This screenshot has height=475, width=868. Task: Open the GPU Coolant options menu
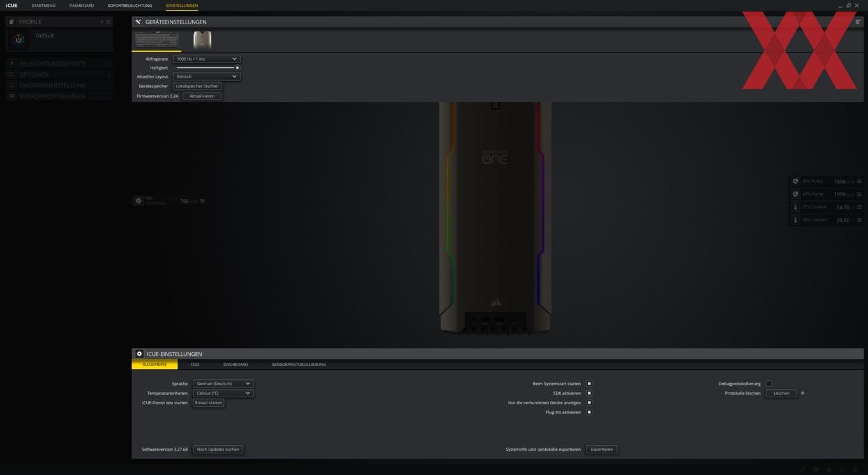[859, 220]
